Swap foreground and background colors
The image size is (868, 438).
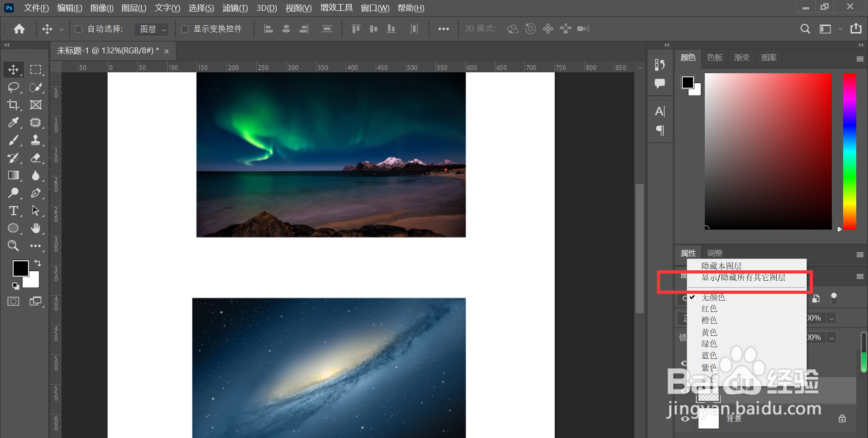38,263
